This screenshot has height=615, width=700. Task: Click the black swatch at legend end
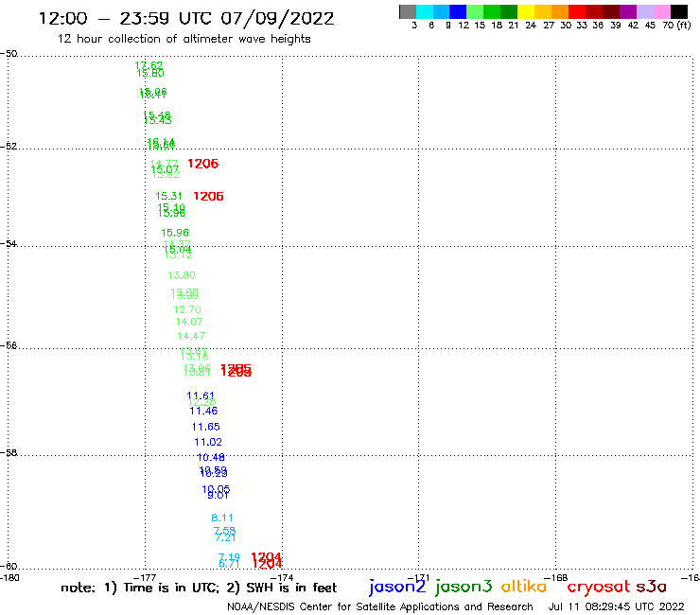tap(678, 11)
